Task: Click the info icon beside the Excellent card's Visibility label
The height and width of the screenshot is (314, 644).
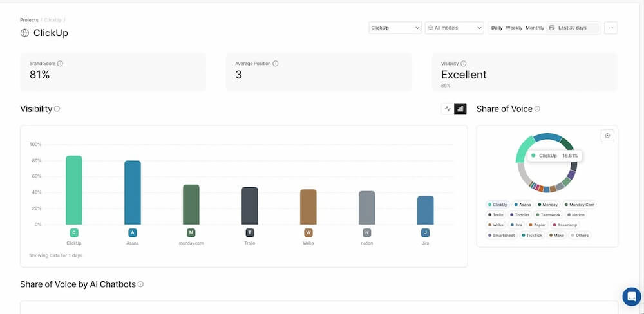Action: click(463, 64)
